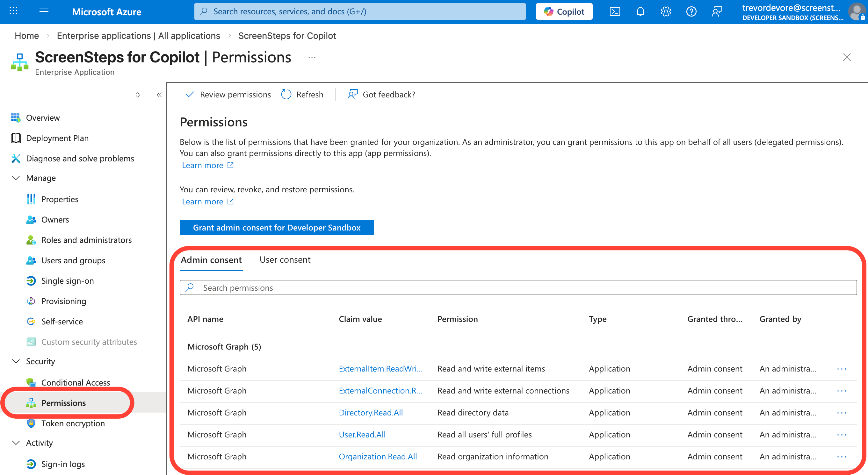The width and height of the screenshot is (868, 475).
Task: Open portal settings gear
Action: pos(665,12)
